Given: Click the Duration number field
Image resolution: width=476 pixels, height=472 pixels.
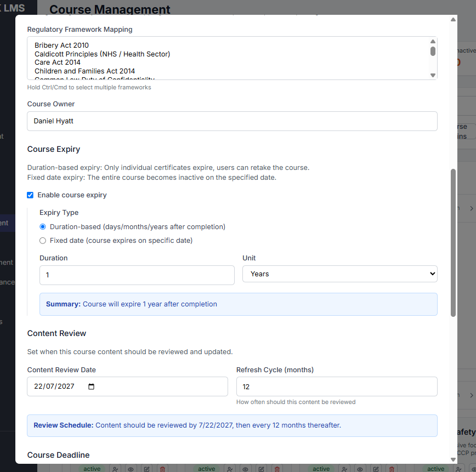Looking at the screenshot, I should pyautogui.click(x=137, y=275).
